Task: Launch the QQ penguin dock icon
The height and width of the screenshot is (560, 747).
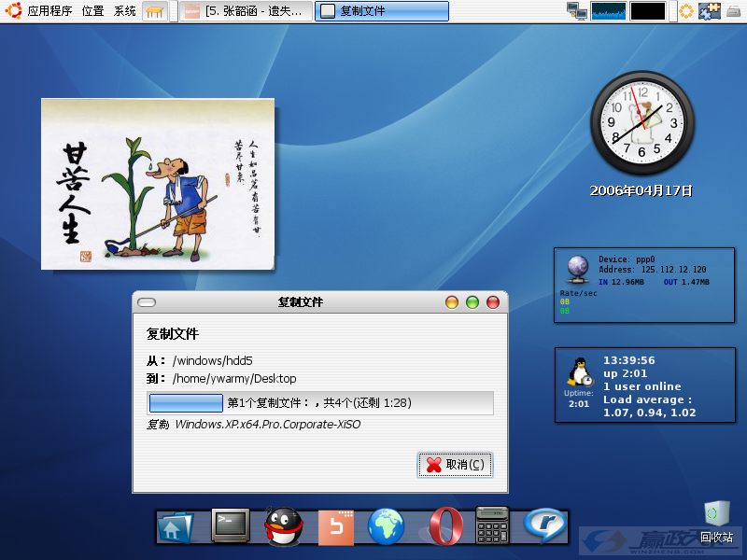Action: click(x=284, y=526)
